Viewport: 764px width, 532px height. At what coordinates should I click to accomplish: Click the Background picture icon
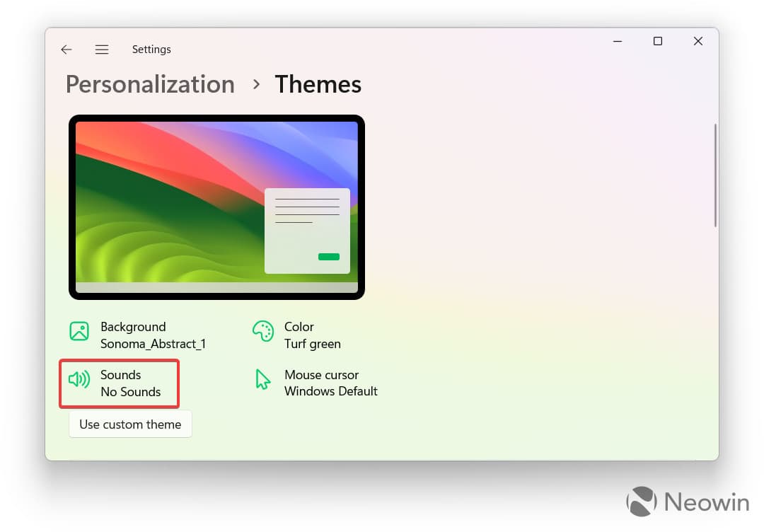pyautogui.click(x=79, y=331)
